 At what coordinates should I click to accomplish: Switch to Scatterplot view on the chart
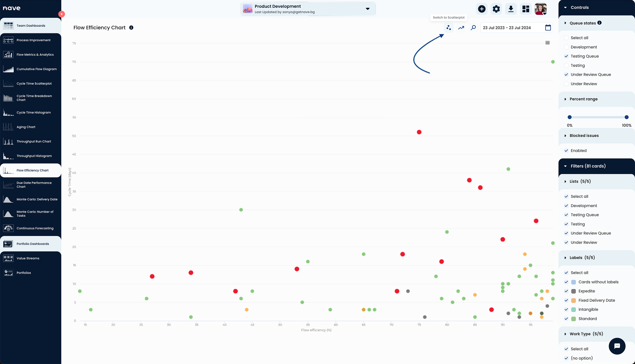point(449,27)
